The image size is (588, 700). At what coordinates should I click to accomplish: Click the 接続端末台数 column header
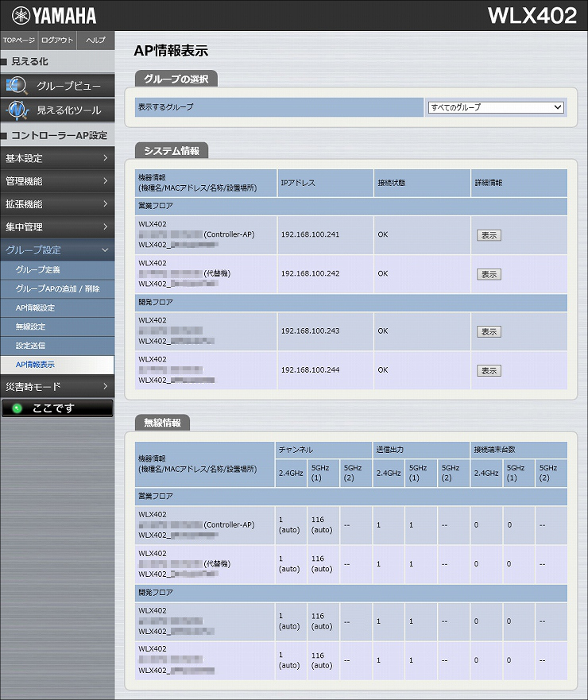coord(519,450)
